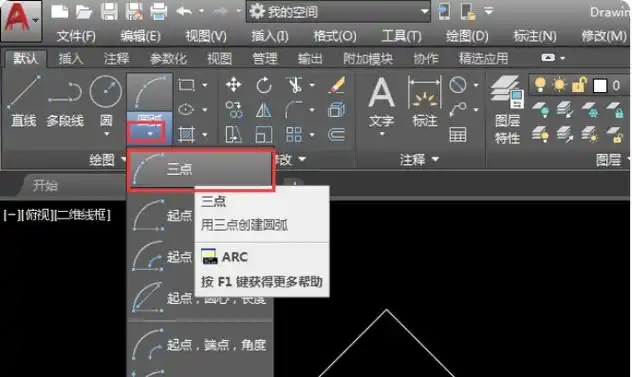Switch to the 开始 document tab

pyautogui.click(x=45, y=185)
